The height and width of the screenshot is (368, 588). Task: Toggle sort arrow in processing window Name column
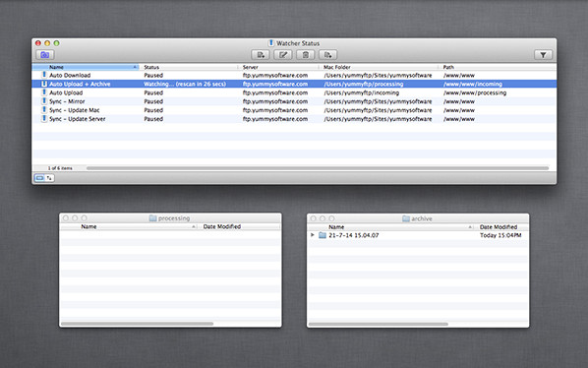(194, 226)
